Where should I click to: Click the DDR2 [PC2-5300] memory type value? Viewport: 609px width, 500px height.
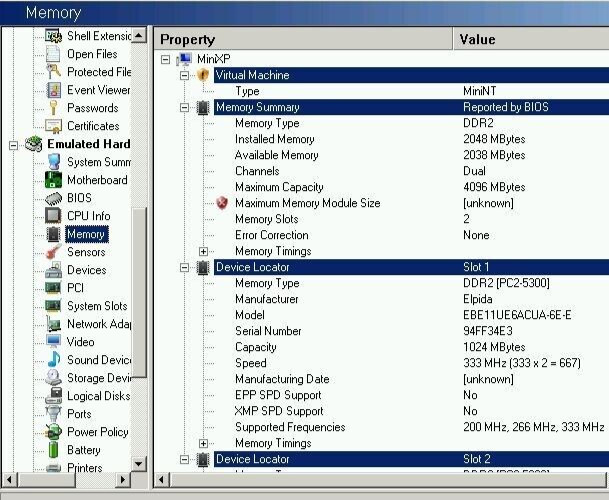click(506, 283)
